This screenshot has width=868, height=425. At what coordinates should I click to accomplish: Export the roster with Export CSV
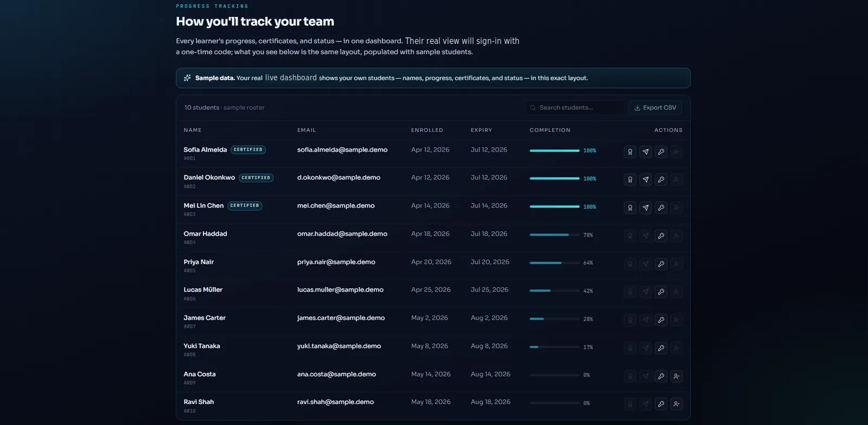(x=655, y=107)
